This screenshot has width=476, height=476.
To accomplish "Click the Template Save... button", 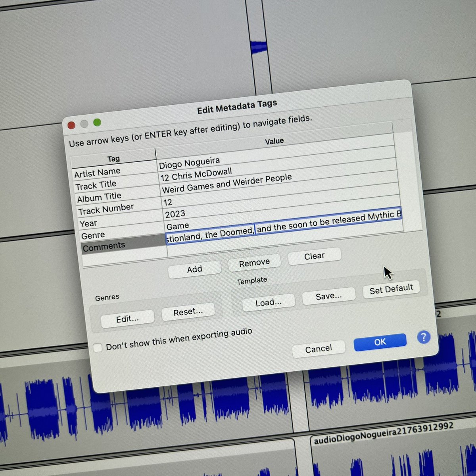I will (328, 296).
